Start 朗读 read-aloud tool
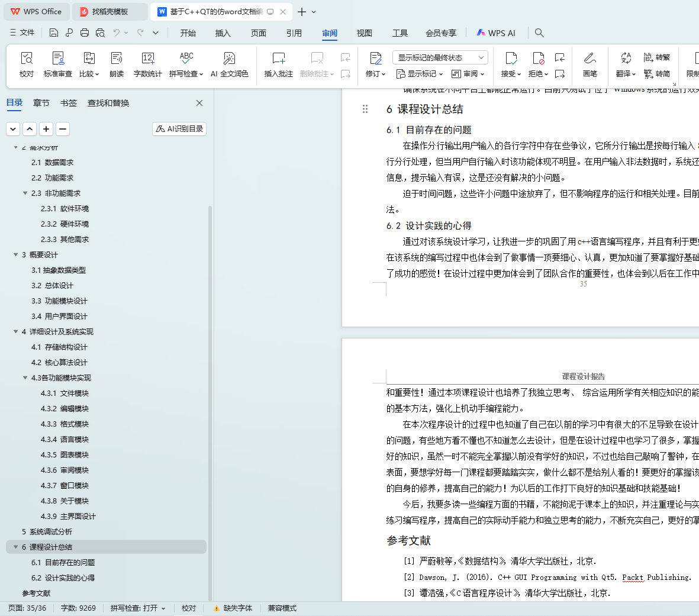699x616 pixels. pos(117,64)
